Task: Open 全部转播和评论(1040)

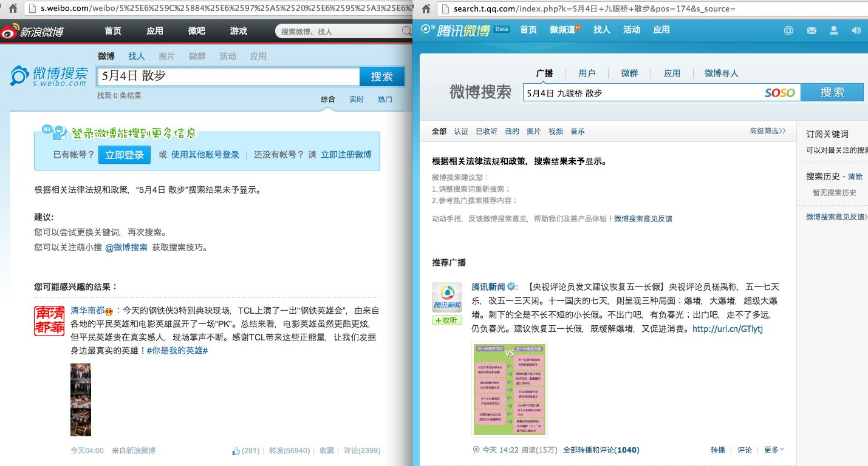Action: point(601,450)
